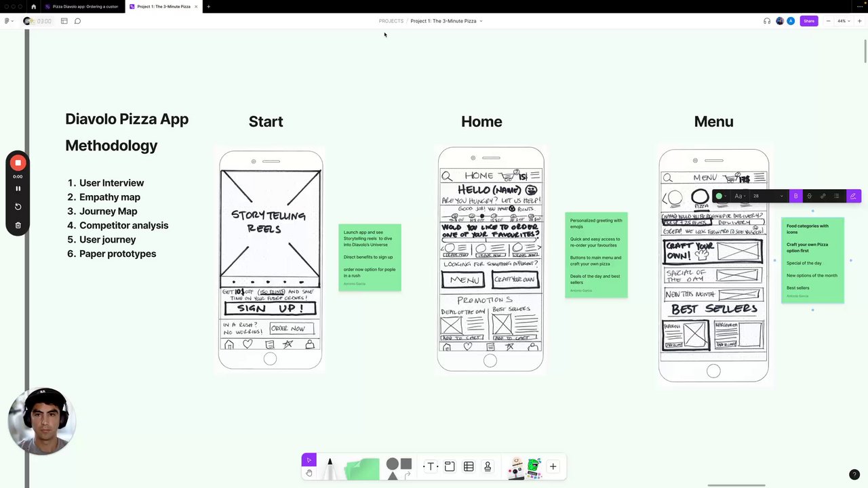
Task: Switch to 'Pizza Diavolo app' tab
Action: click(82, 7)
